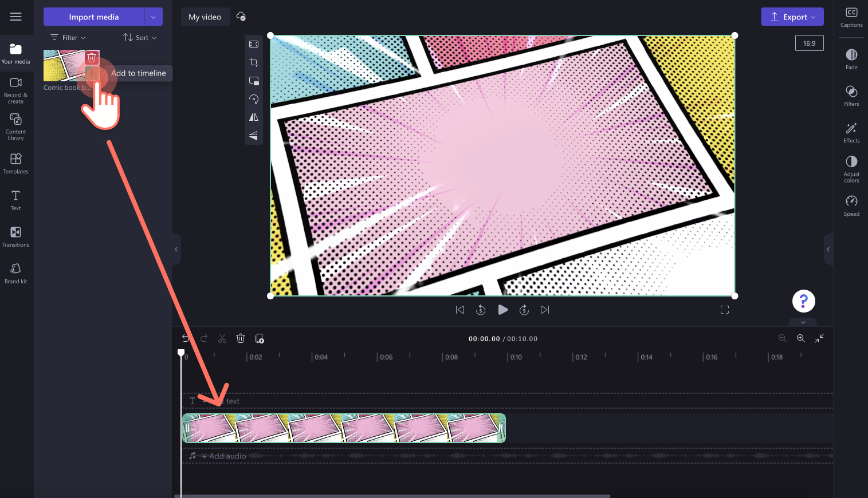Image resolution: width=868 pixels, height=498 pixels.
Task: Open the Speed panel
Action: click(x=851, y=205)
